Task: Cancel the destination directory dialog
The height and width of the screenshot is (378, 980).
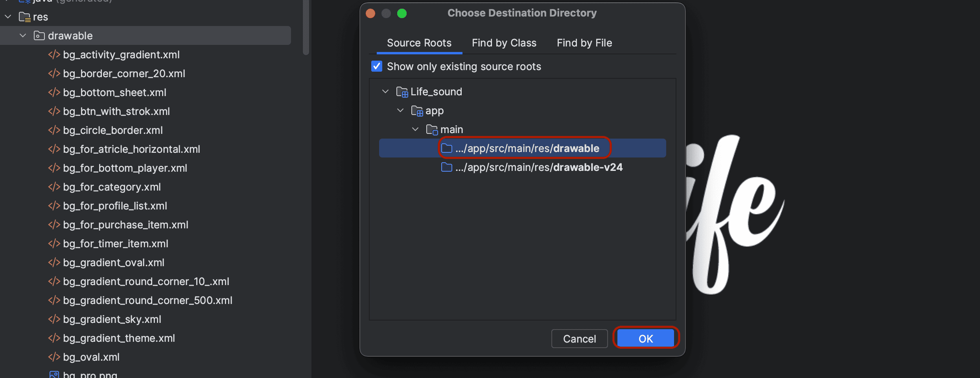Action: pos(579,339)
